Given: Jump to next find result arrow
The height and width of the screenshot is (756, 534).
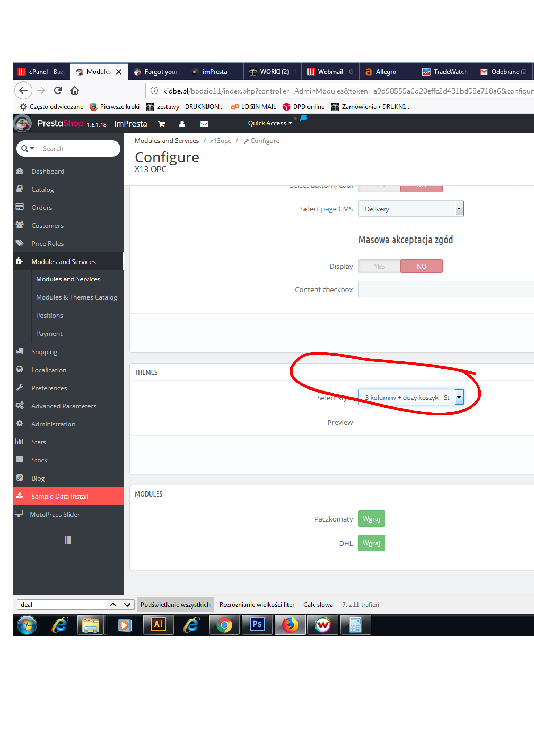Looking at the screenshot, I should 127,604.
